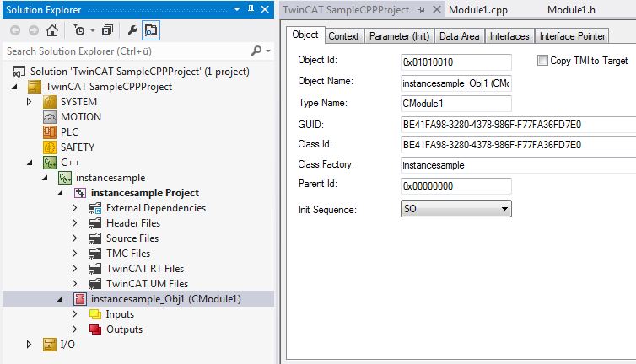Open the Solution Explorer window position dropdown
The width and height of the screenshot is (636, 364).
click(237, 9)
